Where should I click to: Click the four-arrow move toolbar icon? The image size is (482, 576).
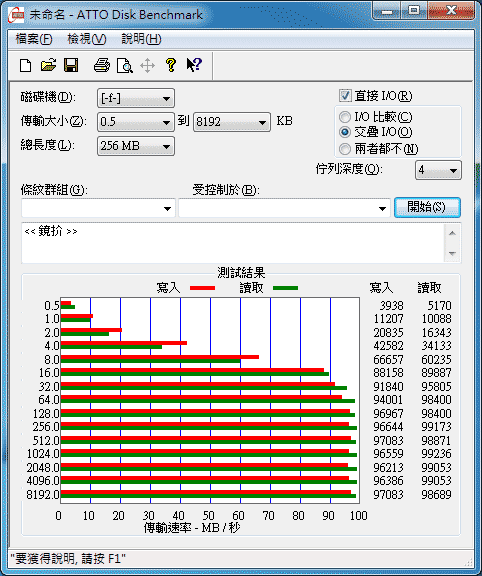pos(147,66)
